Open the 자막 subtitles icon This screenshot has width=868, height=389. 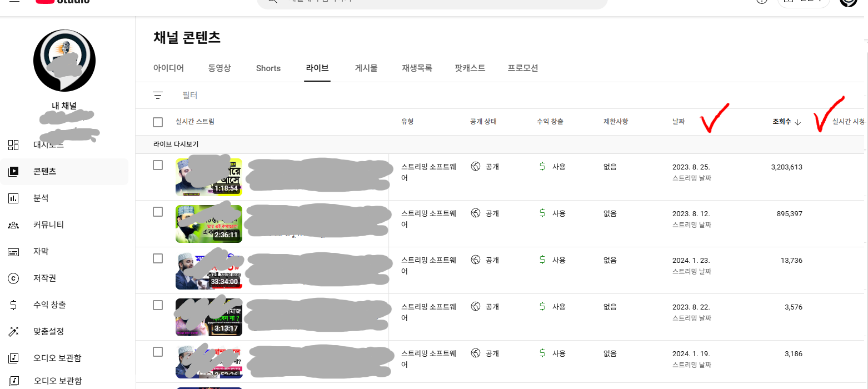tap(13, 252)
